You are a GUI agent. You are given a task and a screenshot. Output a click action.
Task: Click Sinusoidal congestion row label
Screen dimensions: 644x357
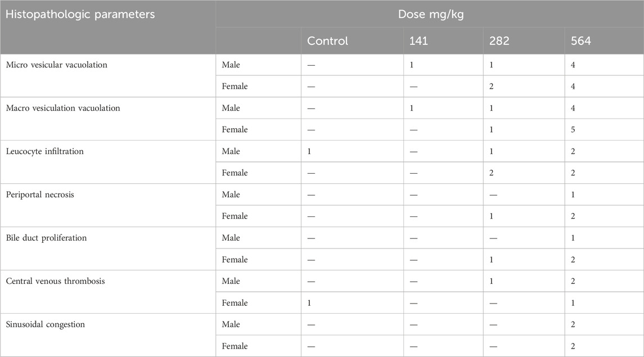(45, 324)
